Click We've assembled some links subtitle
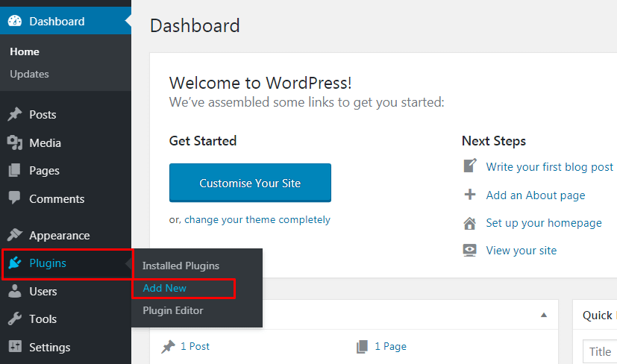617x364 pixels. click(x=307, y=102)
